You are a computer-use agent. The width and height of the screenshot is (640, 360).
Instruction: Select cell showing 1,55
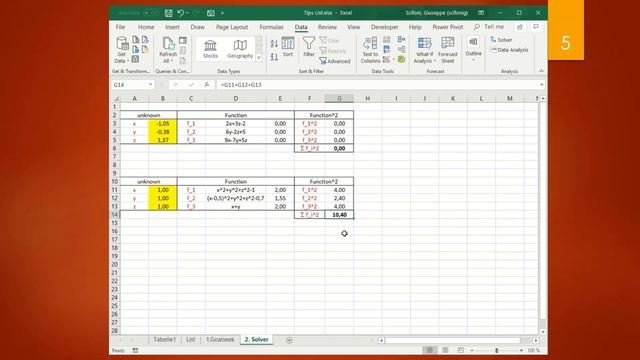(x=280, y=198)
